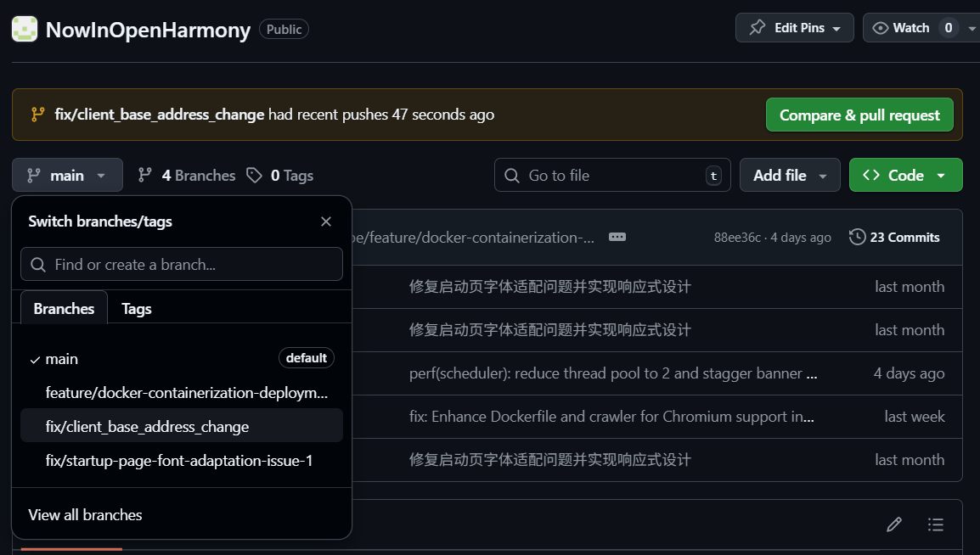This screenshot has height=555, width=980.
Task: Open the README outline list icon
Action: pos(936,524)
